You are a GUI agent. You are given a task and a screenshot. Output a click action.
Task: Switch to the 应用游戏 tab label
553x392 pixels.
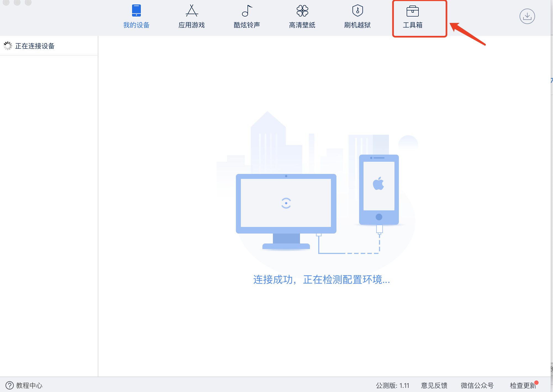click(191, 25)
